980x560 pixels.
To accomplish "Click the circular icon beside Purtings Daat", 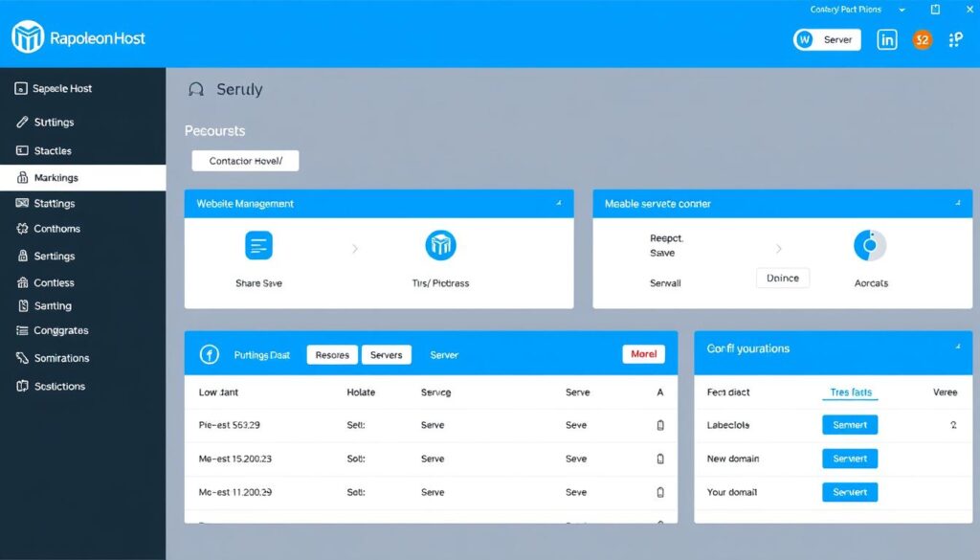I will (209, 355).
